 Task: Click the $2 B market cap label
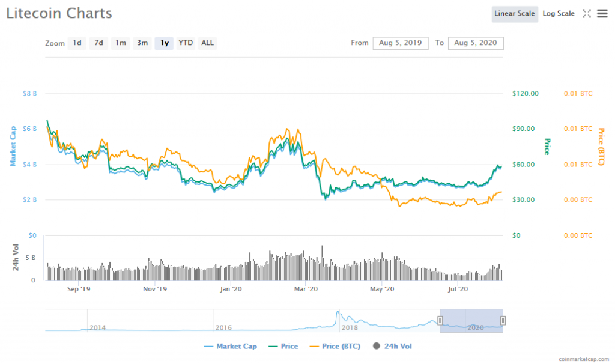(30, 199)
